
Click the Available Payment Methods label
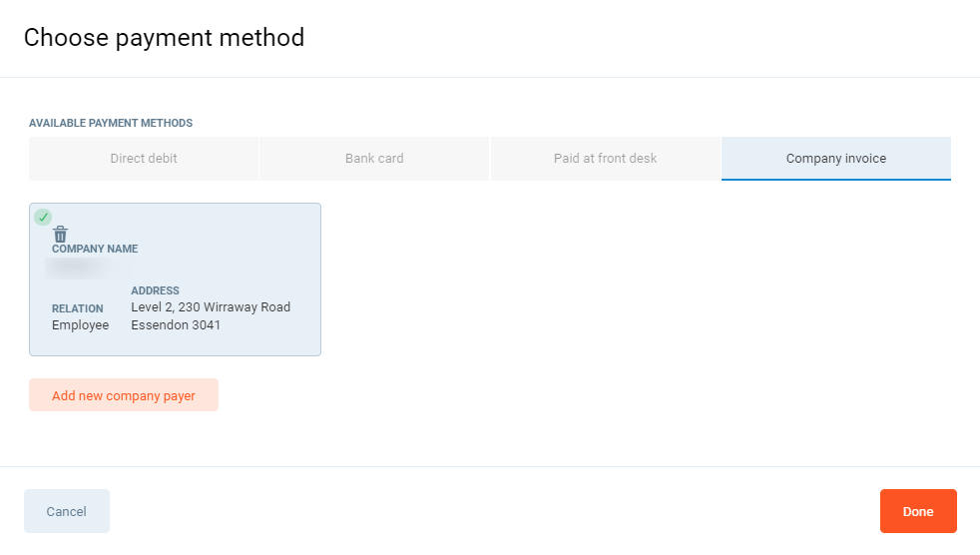pyautogui.click(x=111, y=123)
